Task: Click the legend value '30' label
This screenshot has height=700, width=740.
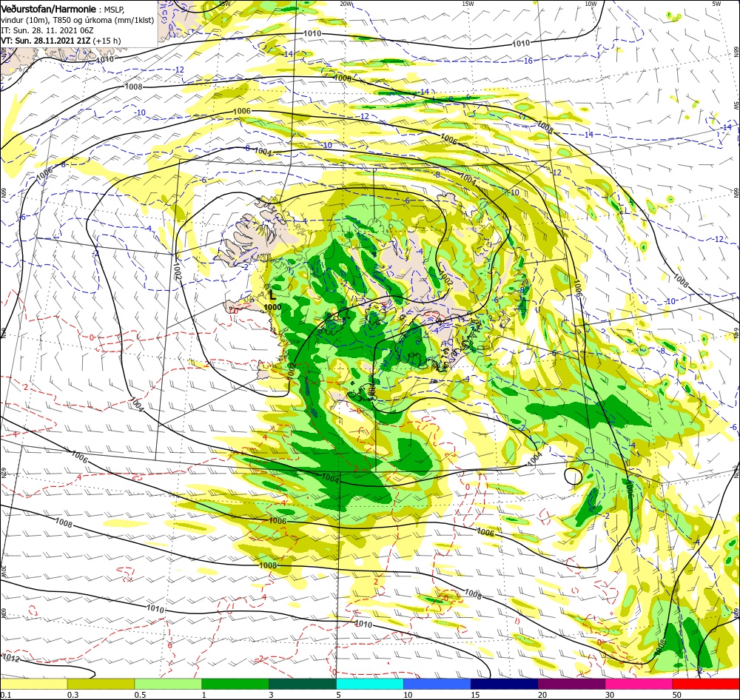Action: pyautogui.click(x=610, y=694)
